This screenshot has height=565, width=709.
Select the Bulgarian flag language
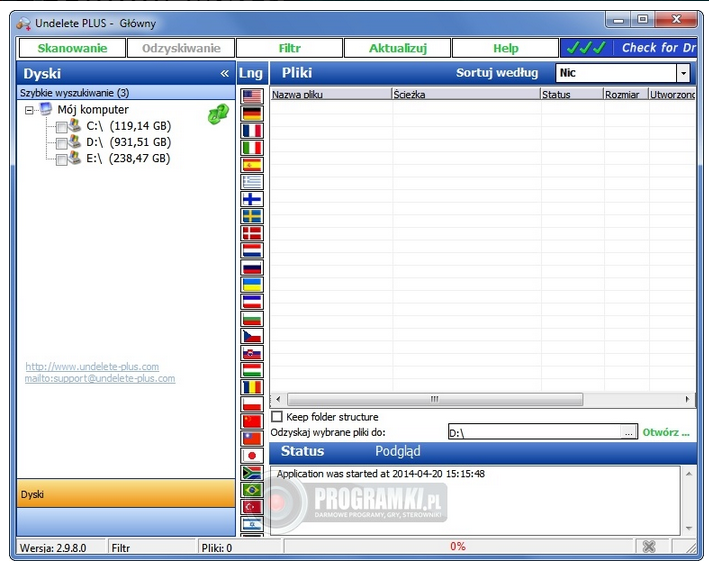pyautogui.click(x=252, y=319)
